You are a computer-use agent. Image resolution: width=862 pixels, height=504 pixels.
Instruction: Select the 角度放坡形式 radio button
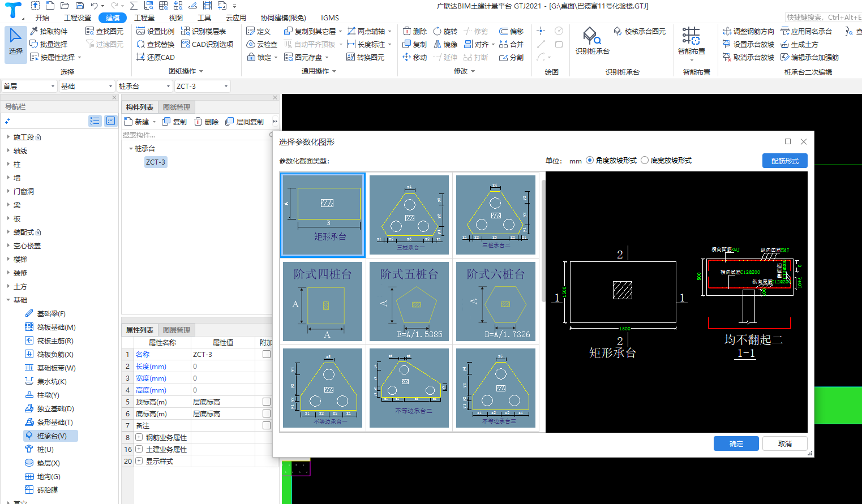click(590, 161)
